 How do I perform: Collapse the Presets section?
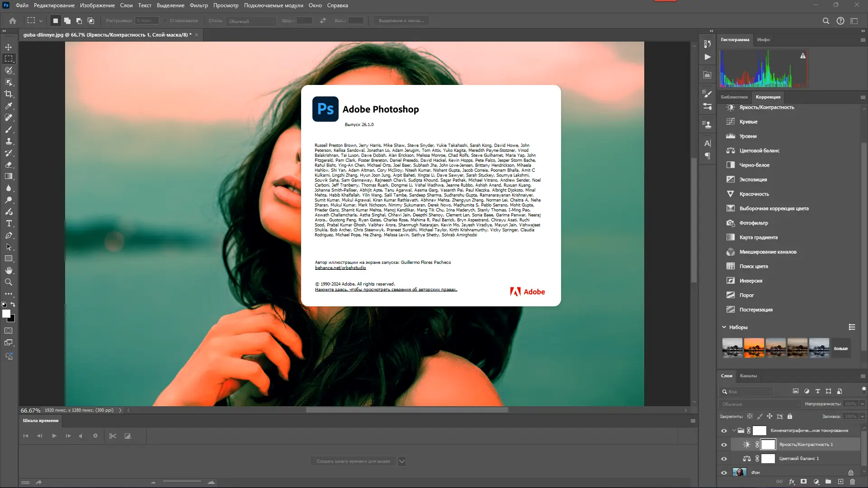[724, 327]
